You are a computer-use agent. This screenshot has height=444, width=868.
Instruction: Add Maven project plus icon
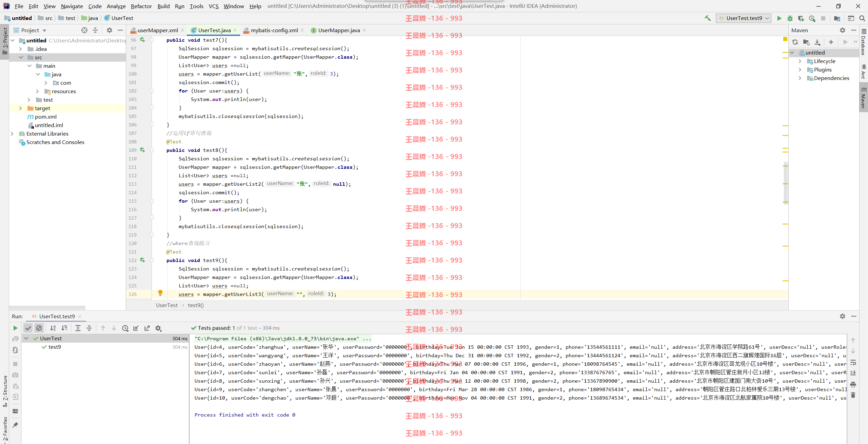point(831,42)
